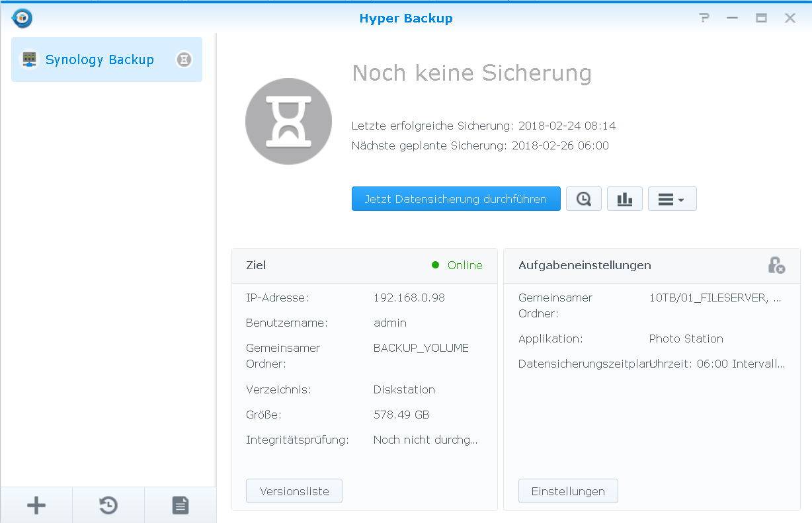
Task: Click the lock encryption icon in Aufgabeneinstellungen
Action: (776, 265)
